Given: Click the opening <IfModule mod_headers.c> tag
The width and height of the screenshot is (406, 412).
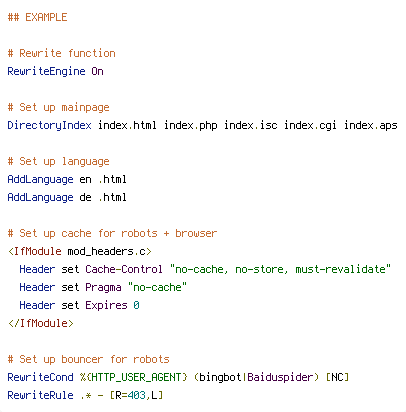Looking at the screenshot, I should click(x=80, y=251).
